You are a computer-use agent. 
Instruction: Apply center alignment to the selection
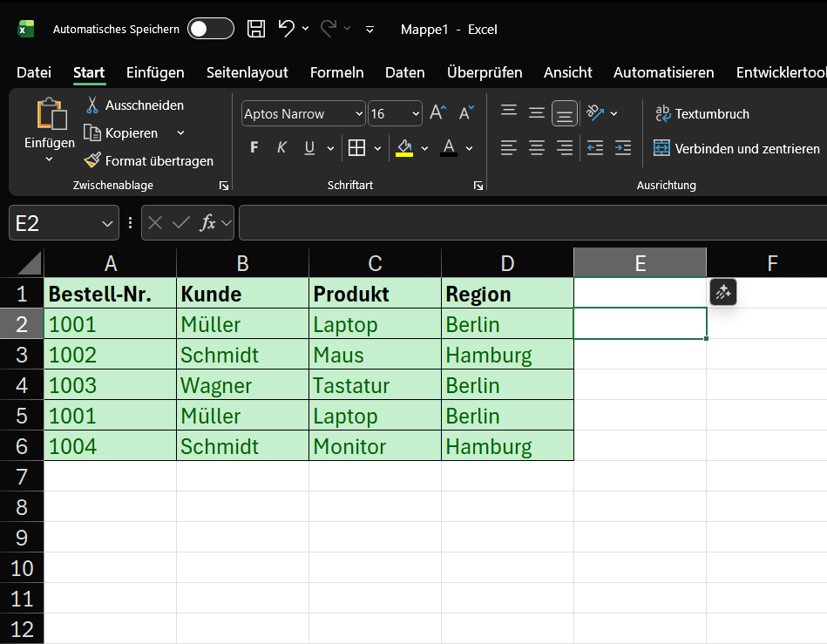click(536, 148)
